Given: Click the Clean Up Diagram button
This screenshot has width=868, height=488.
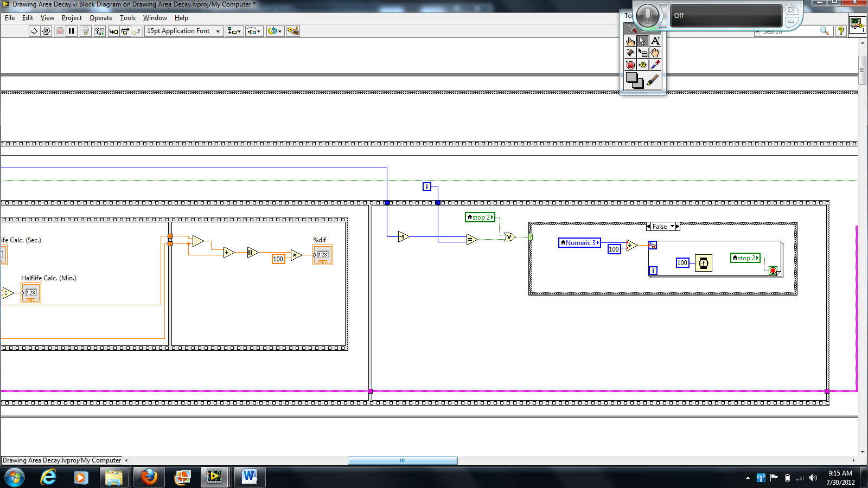Looking at the screenshot, I should pyautogui.click(x=293, y=31).
